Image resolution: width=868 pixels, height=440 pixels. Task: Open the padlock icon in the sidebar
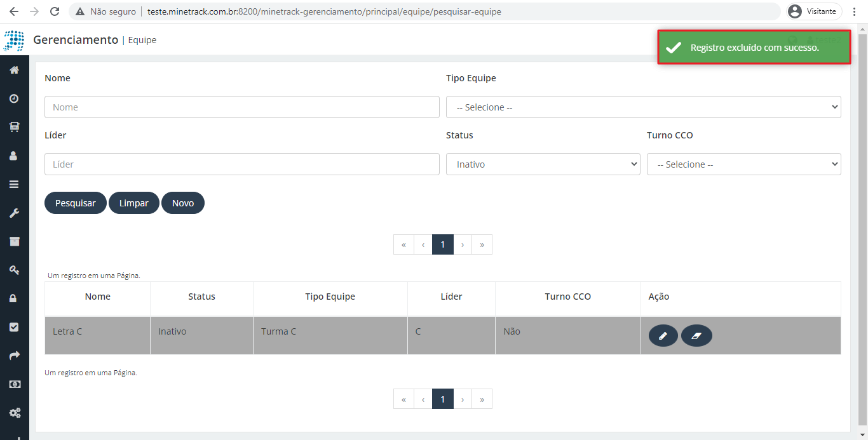[14, 298]
